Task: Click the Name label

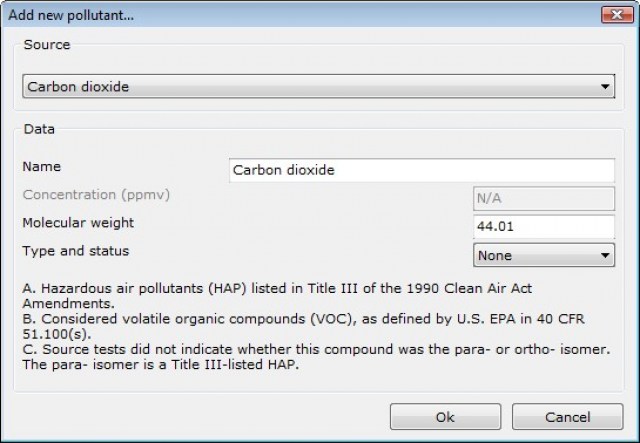Action: pyautogui.click(x=42, y=167)
